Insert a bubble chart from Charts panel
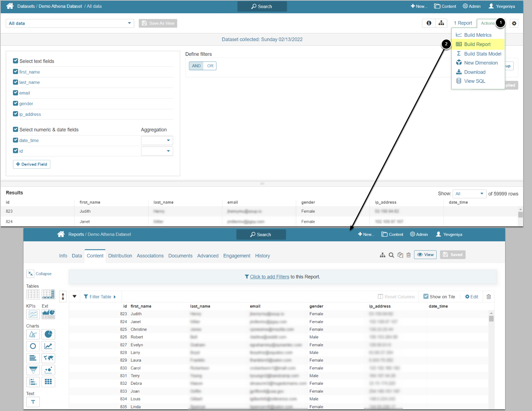Viewport: 532px width, 411px height. coord(48,370)
